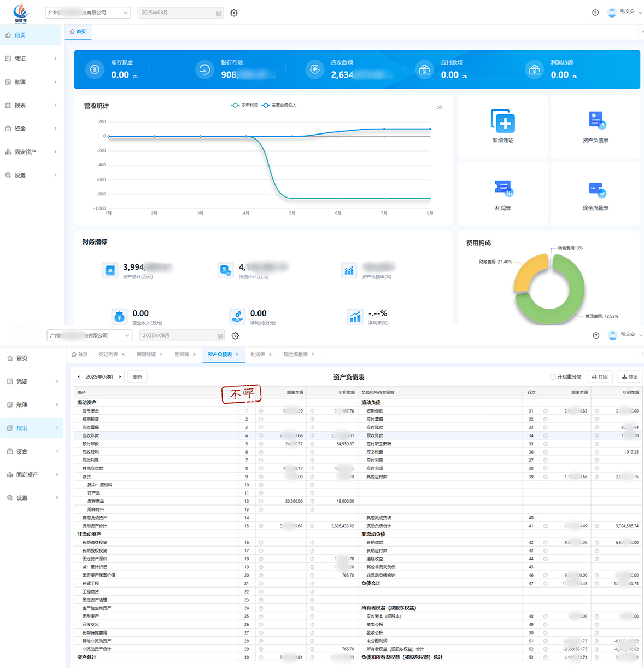Click the 资产总计 icon in 财务指标
The width and height of the screenshot is (644, 668).
point(110,270)
